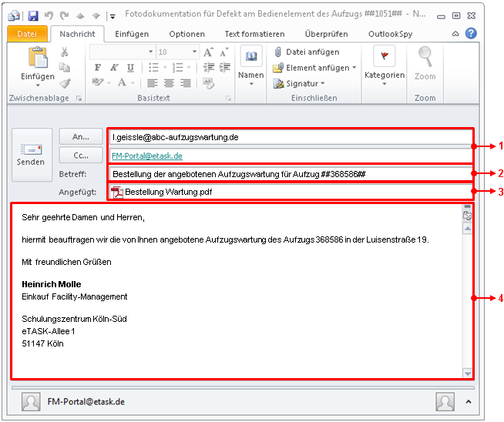
Task: Switch to the Nachricht tab
Action: click(x=77, y=34)
